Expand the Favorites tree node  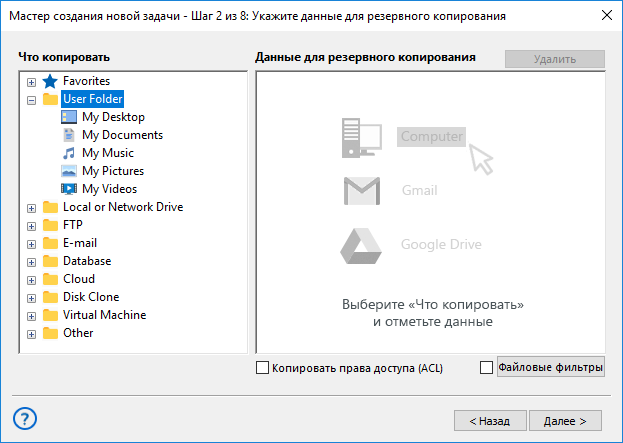point(31,82)
